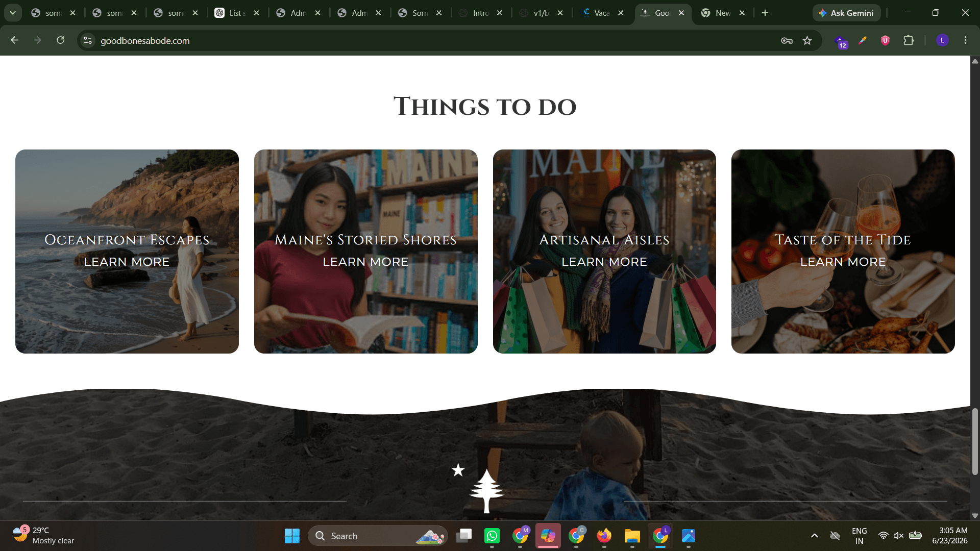Screen dimensions: 980x551
Task: Click Learn More under Oceanfront Escapes
Action: 127,262
